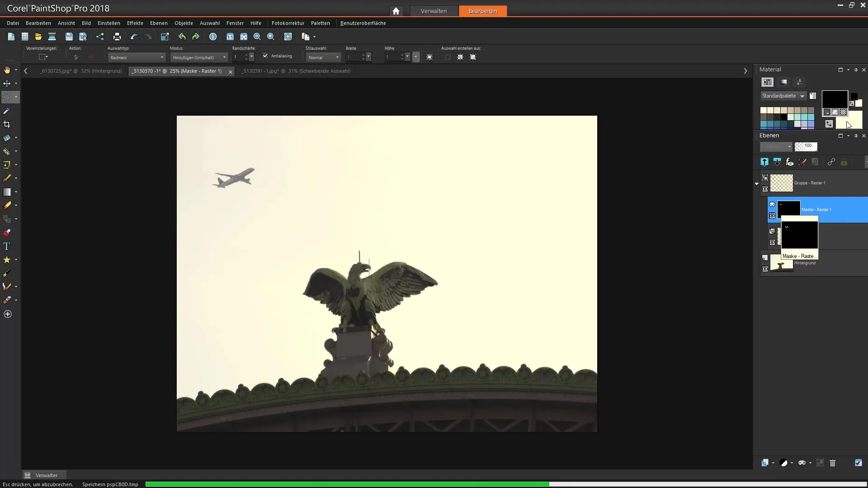Select the Move tool
The height and width of the screenshot is (488, 868).
click(x=7, y=84)
